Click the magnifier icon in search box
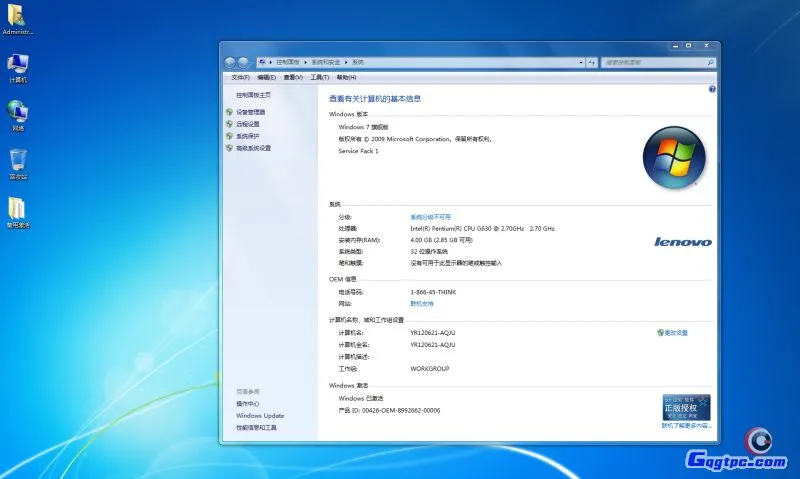 tap(710, 62)
